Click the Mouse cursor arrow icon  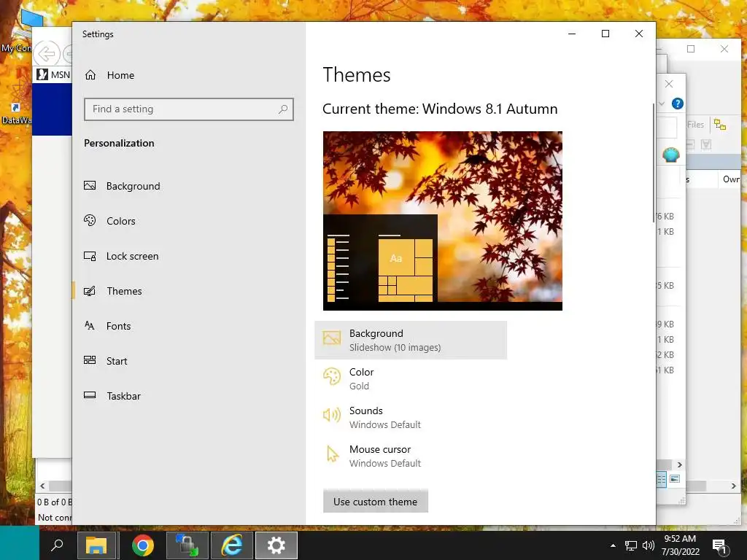click(x=333, y=454)
